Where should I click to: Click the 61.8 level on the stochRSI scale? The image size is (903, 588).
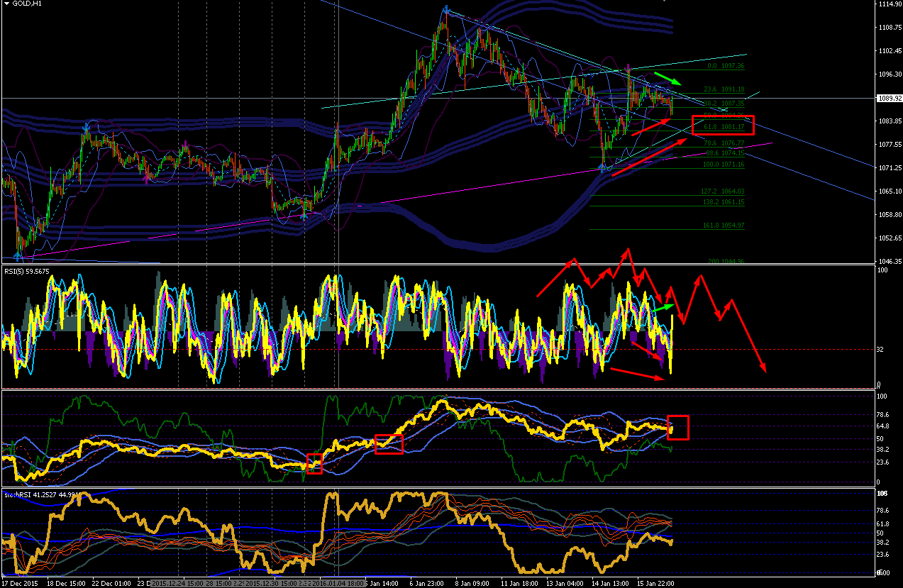coord(883,523)
